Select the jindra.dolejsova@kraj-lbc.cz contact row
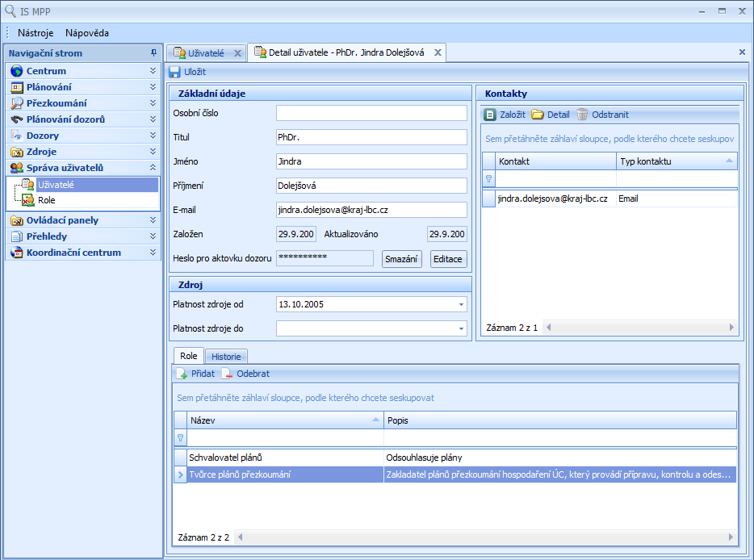Image resolution: width=754 pixels, height=560 pixels. pyautogui.click(x=609, y=199)
